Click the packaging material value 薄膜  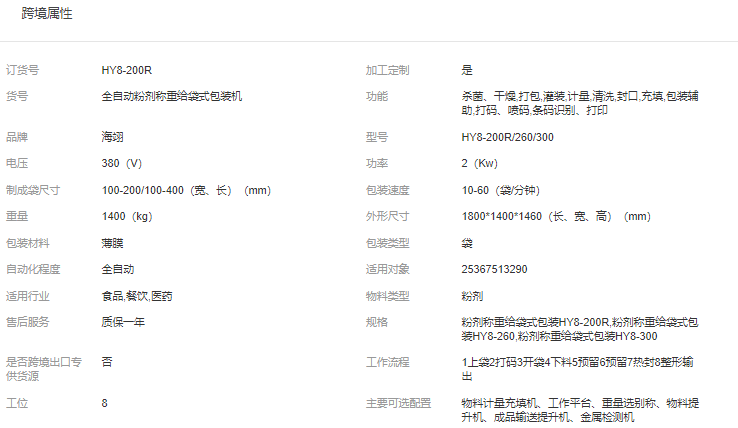point(113,243)
